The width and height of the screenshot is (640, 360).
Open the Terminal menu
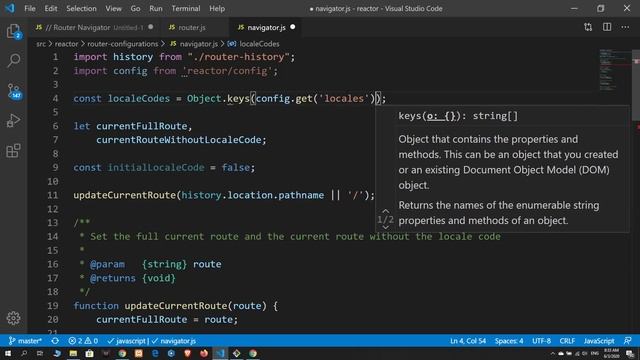point(186,8)
